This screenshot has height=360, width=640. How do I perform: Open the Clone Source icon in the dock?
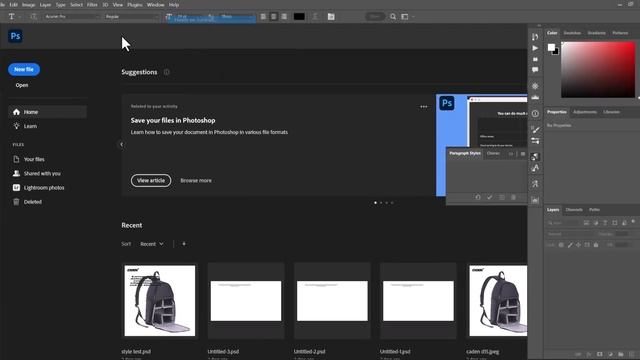[x=535, y=157]
